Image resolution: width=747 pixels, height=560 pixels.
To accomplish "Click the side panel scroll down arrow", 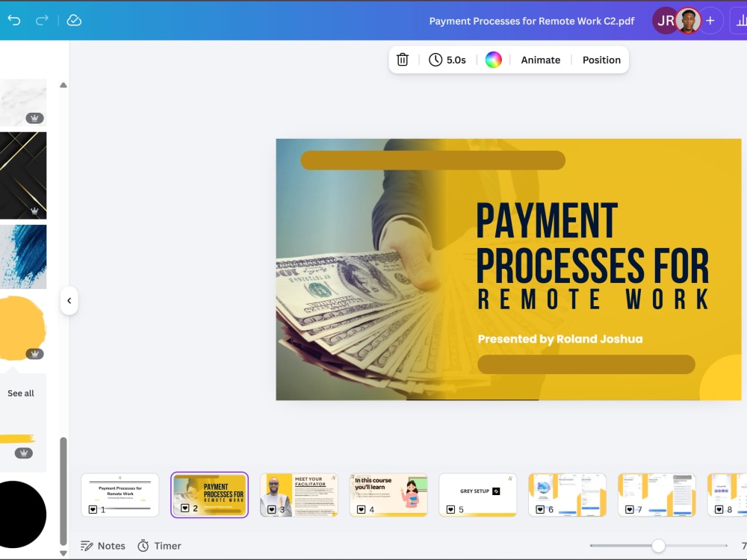I will [x=63, y=553].
